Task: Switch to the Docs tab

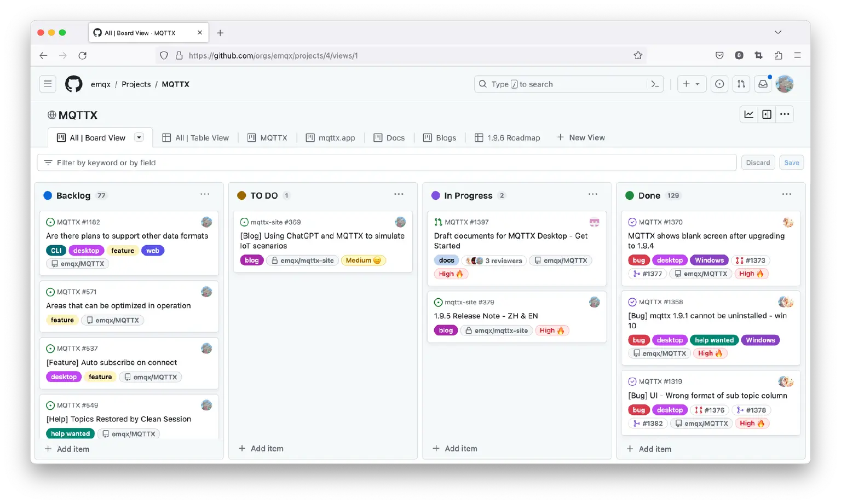Action: click(x=389, y=137)
